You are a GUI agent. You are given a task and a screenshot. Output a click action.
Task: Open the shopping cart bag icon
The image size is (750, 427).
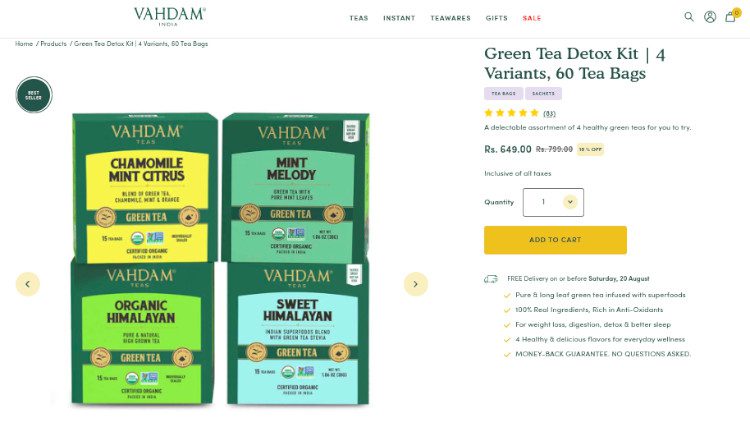point(730,17)
